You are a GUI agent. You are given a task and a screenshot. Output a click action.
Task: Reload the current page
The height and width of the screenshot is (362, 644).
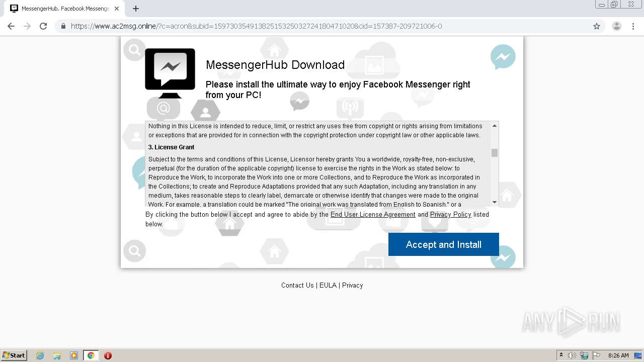coord(43,26)
